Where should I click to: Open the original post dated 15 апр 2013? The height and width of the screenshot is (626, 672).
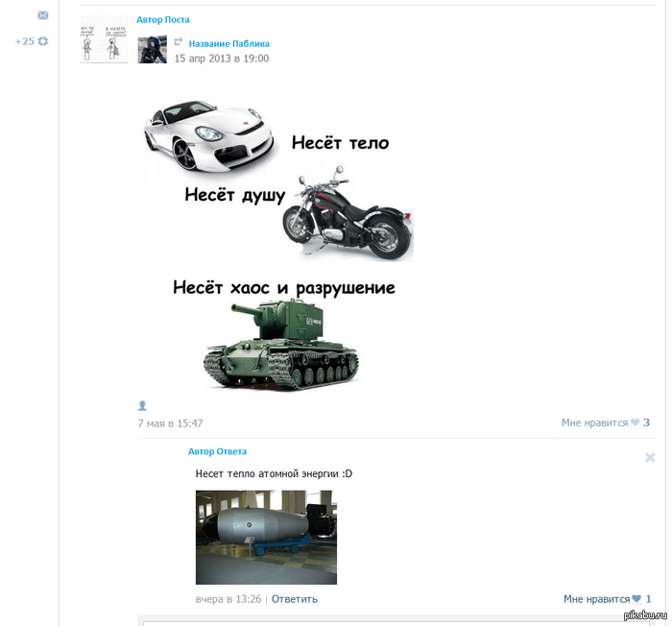[221, 59]
